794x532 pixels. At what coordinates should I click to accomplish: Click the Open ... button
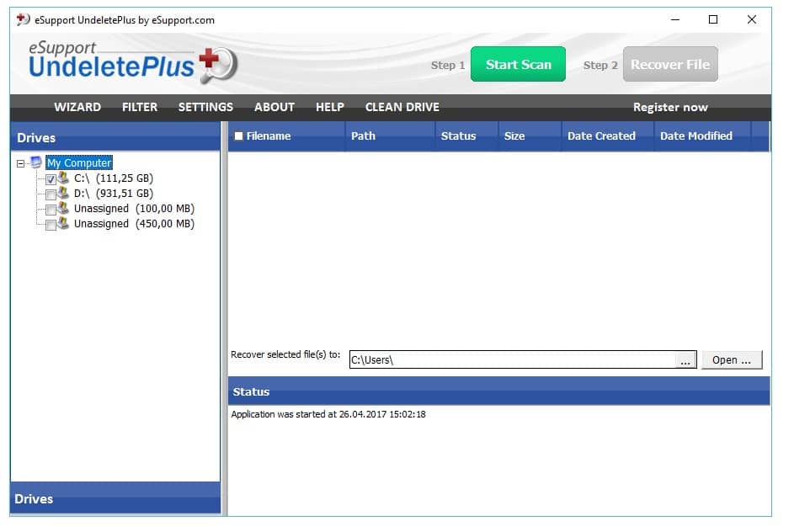tap(731, 360)
